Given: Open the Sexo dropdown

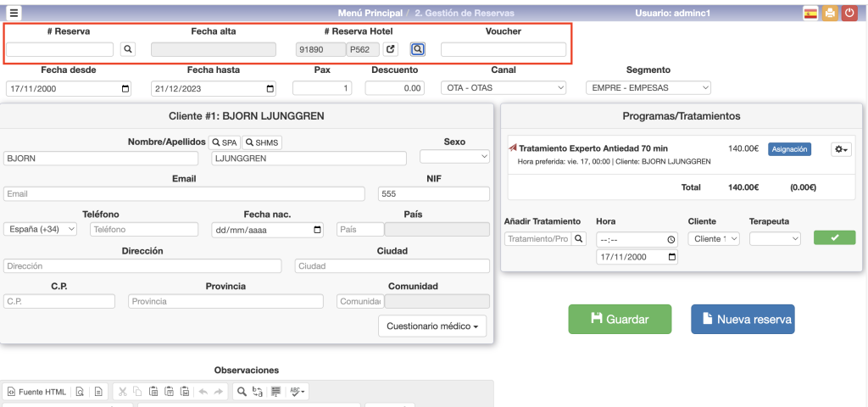Looking at the screenshot, I should (454, 157).
